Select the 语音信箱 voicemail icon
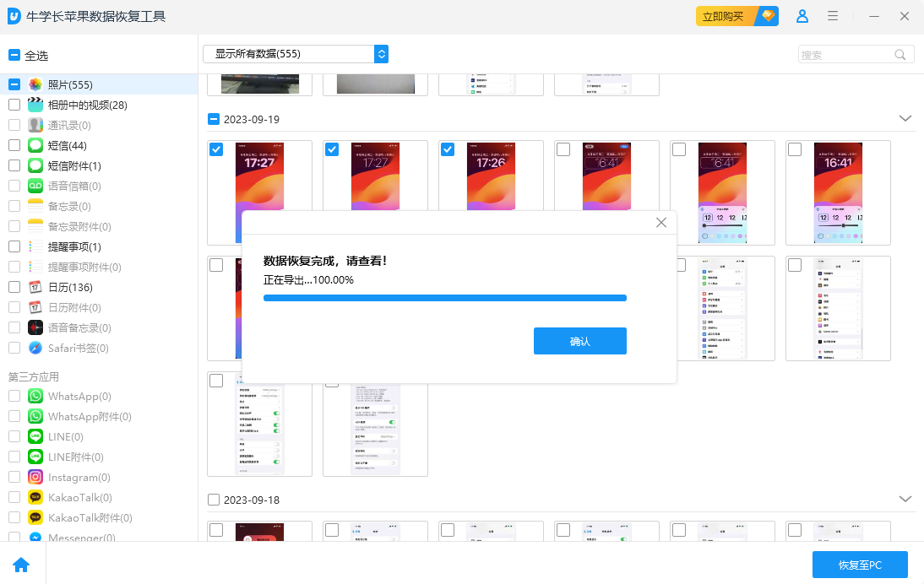 34,186
